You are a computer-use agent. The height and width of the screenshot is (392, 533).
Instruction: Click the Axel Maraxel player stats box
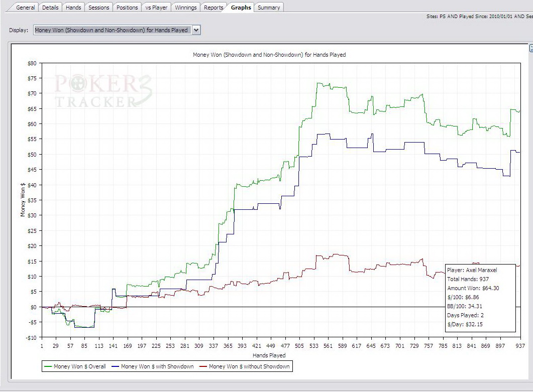480,297
